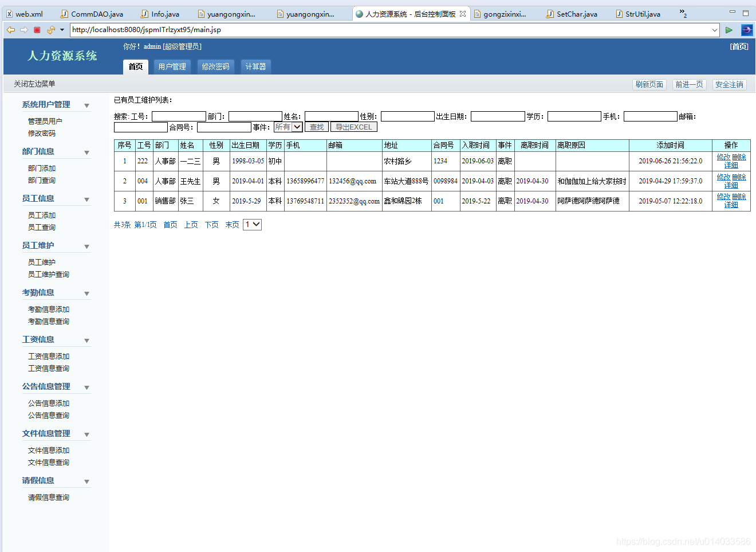Open the page number dropdown
The width and height of the screenshot is (756, 552).
point(252,225)
